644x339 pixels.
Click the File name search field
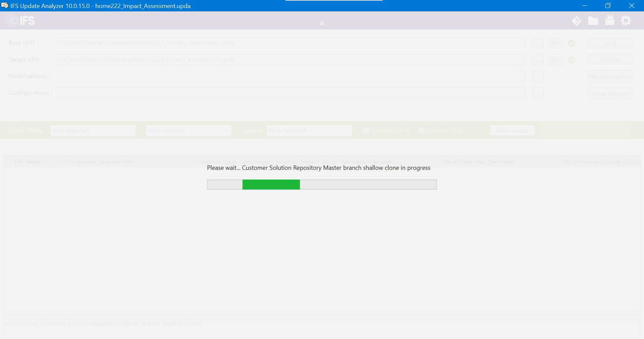584,130
